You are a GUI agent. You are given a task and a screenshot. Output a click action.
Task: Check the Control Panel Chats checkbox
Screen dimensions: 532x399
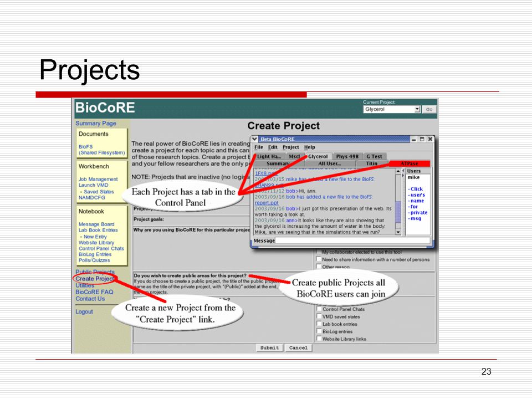tap(319, 309)
